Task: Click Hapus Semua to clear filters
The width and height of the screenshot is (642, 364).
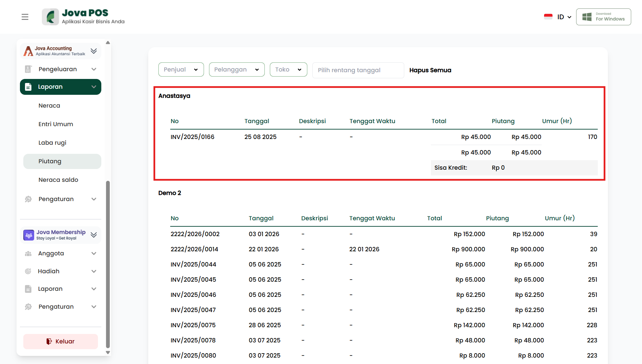Action: tap(430, 70)
